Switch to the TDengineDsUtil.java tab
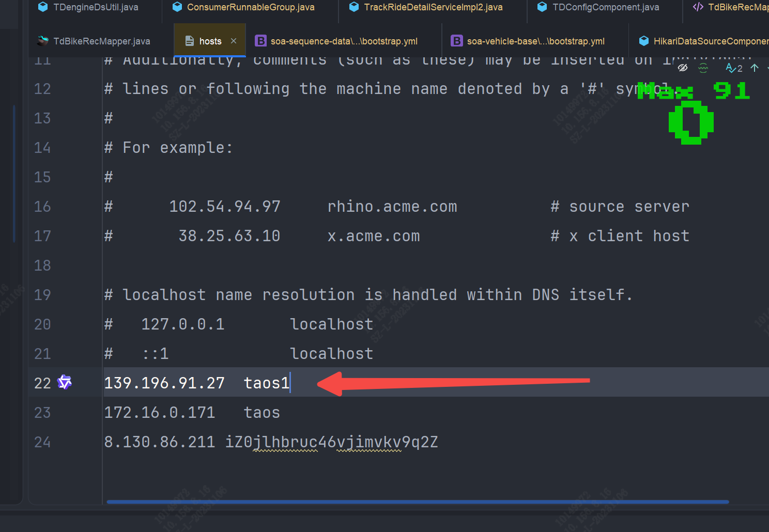This screenshot has width=769, height=532. [x=95, y=7]
